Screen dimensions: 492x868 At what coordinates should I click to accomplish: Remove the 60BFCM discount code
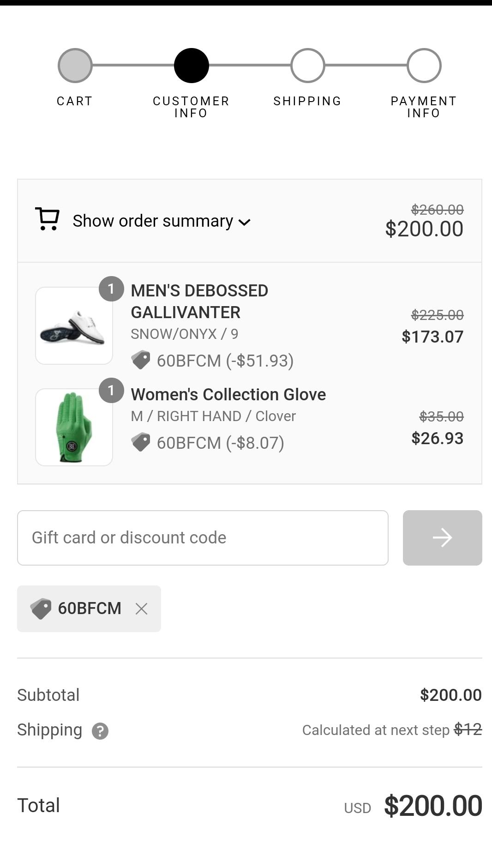pos(141,609)
